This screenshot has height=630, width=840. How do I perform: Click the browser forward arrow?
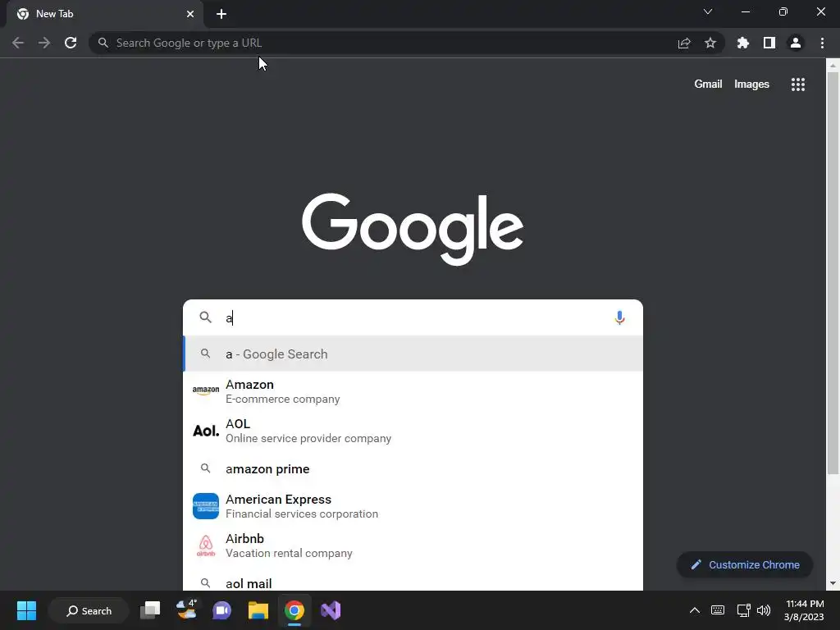point(44,43)
